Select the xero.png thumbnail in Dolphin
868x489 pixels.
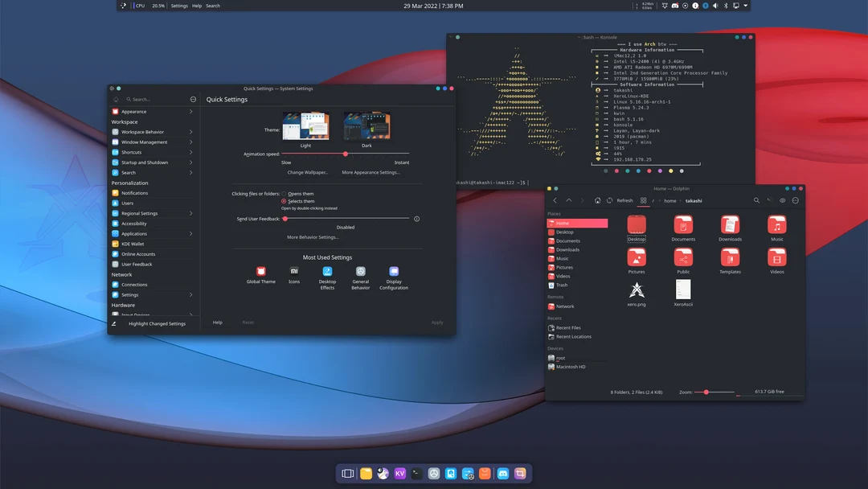pyautogui.click(x=637, y=291)
